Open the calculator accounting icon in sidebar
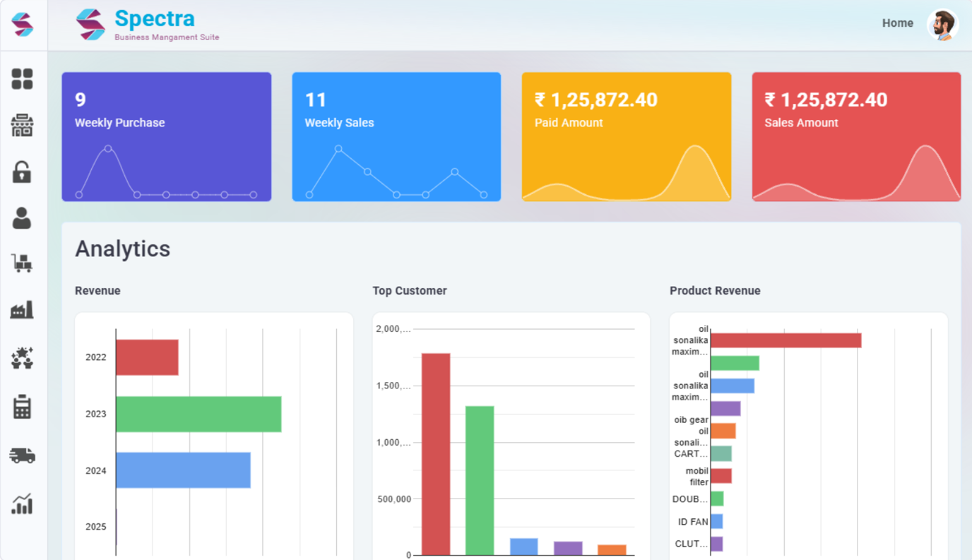 pyautogui.click(x=23, y=407)
